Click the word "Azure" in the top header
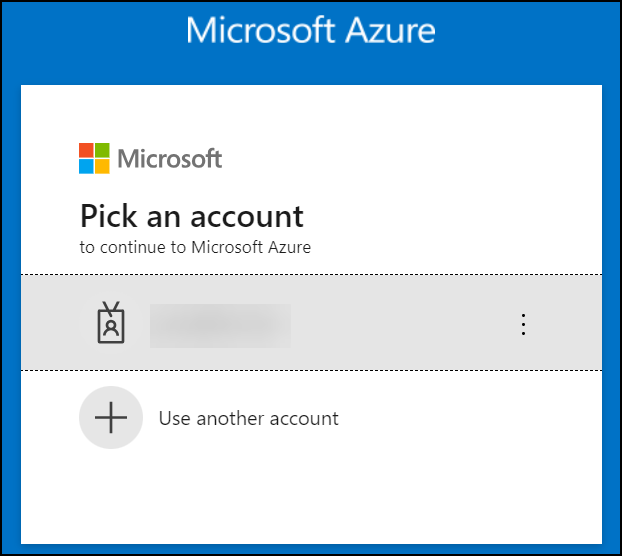Viewport: 622px width, 556px height. pos(385,30)
